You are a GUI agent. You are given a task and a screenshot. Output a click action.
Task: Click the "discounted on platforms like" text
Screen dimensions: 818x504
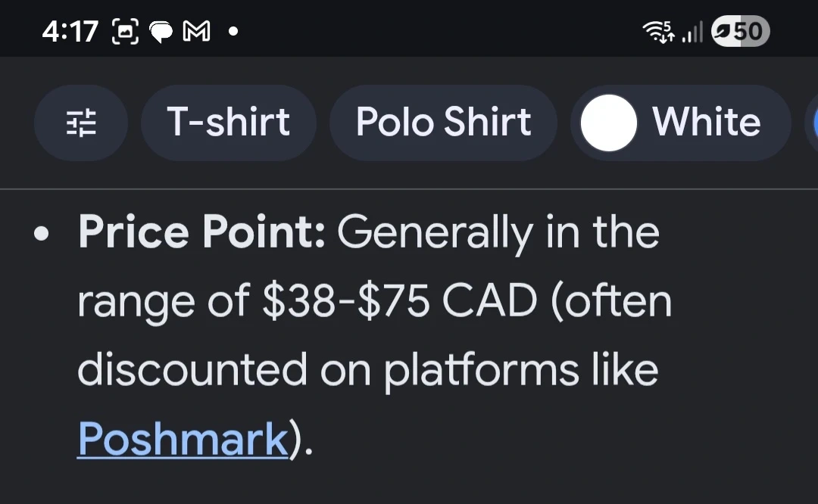(367, 370)
